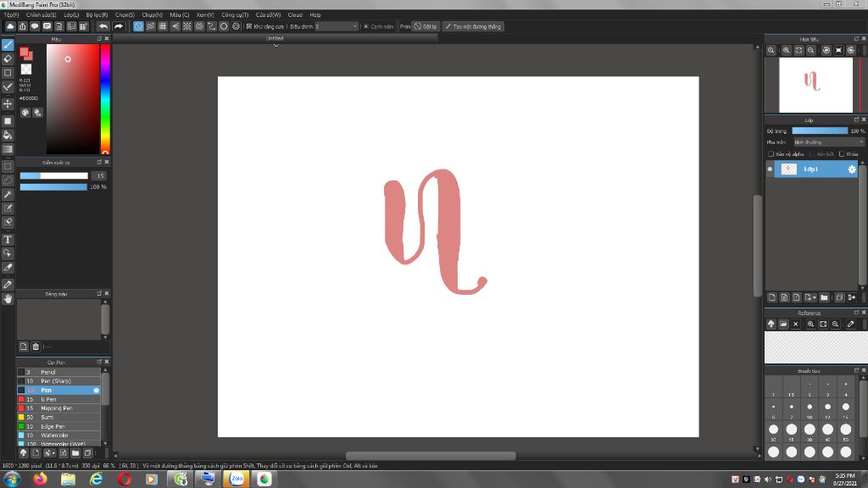Open the Pha trộn blend mode dropdown
868x488 pixels.
point(828,142)
